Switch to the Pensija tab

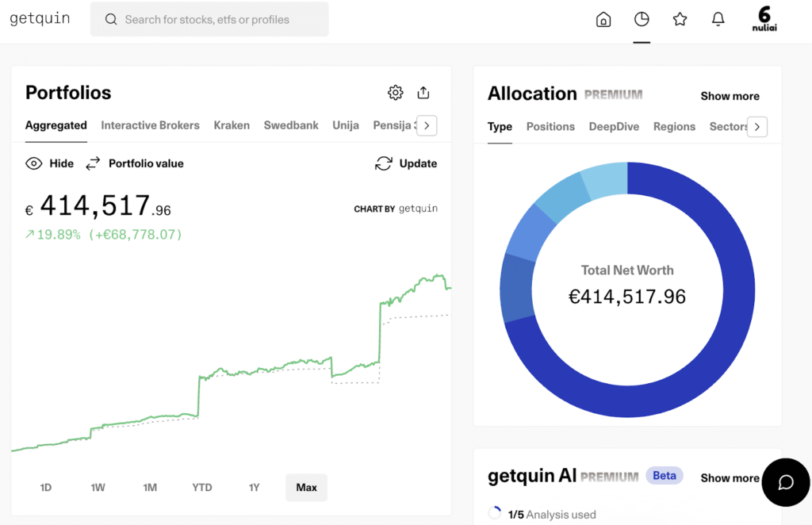coord(395,125)
